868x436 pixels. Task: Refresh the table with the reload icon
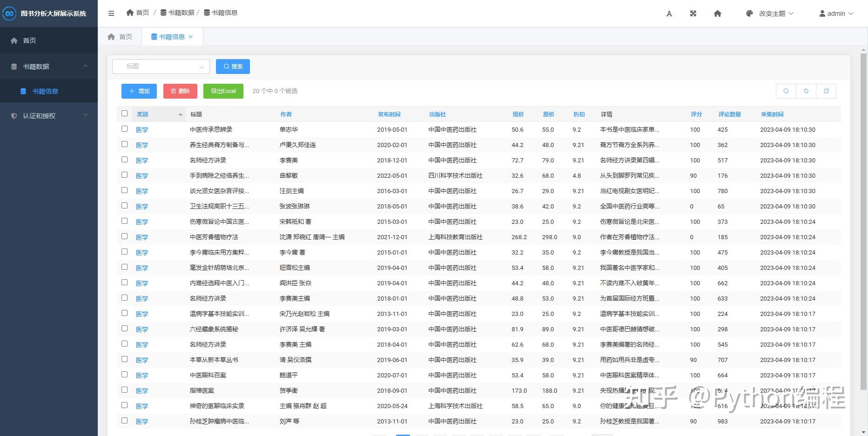(x=806, y=91)
